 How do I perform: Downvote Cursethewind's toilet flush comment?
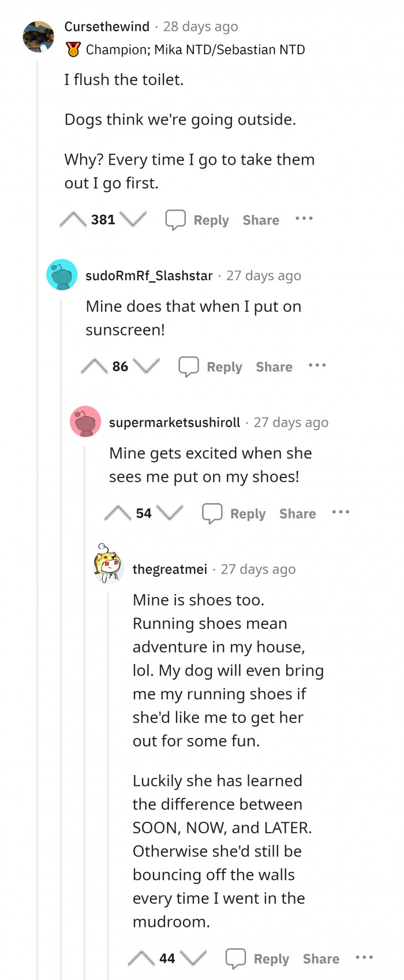tap(133, 219)
